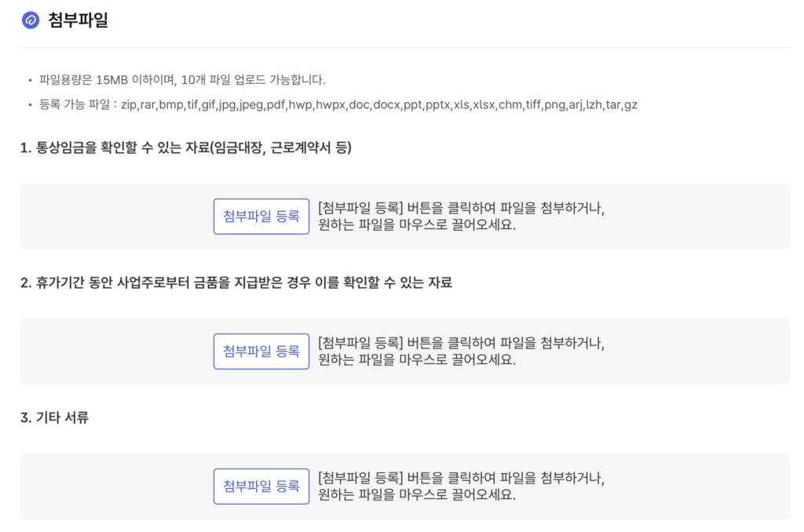This screenshot has height=532, width=804.
Task: Click 버튼을 클릭하여 instruction in 통상임금 drop zone
Action: coord(462,208)
